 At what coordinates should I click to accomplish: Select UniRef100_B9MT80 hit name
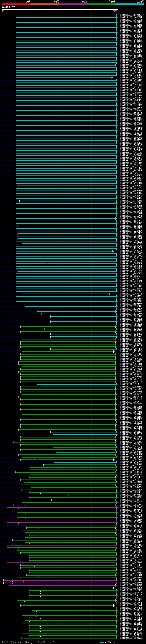(x=131, y=67)
